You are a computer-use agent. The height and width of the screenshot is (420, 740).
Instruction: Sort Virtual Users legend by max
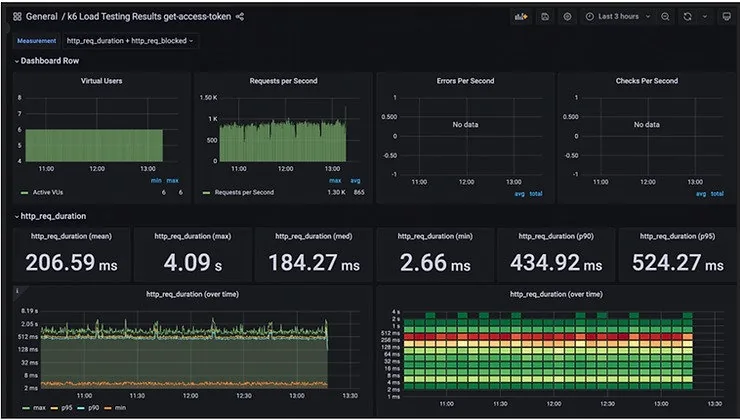pos(173,181)
